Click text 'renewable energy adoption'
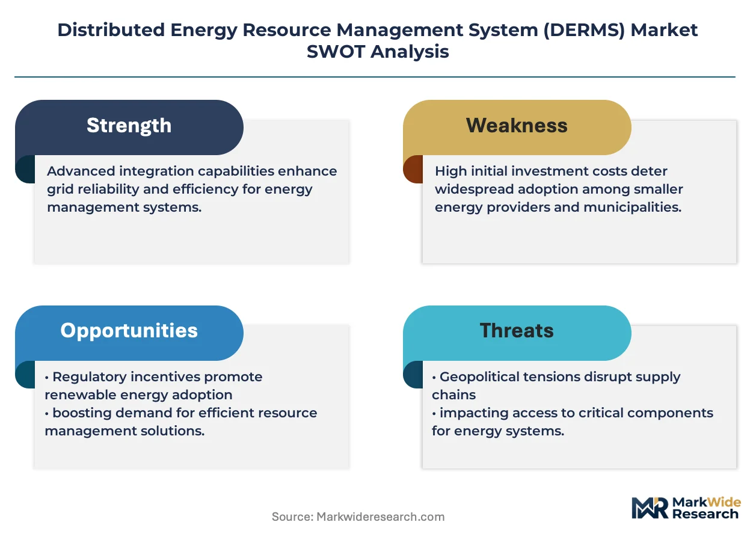The width and height of the screenshot is (756, 534). tap(138, 395)
